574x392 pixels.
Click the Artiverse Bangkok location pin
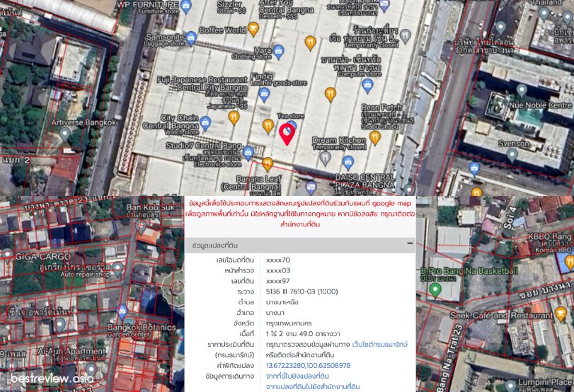(65, 134)
